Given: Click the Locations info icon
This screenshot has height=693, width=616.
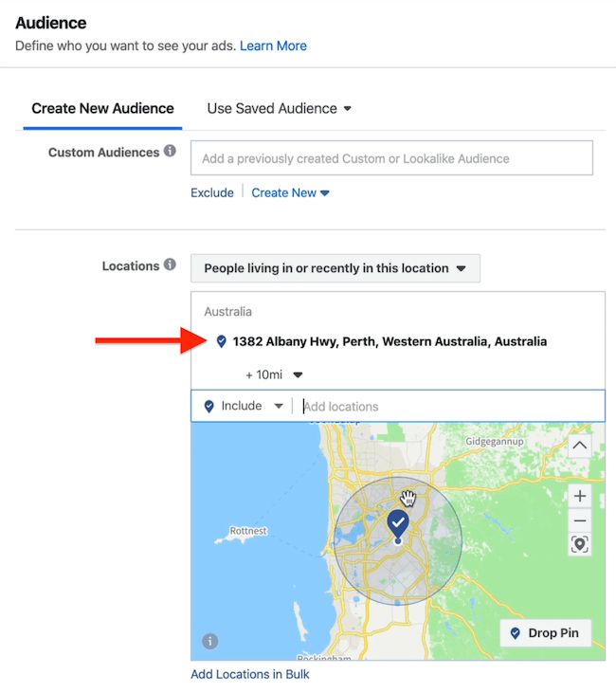Looking at the screenshot, I should coord(170,264).
